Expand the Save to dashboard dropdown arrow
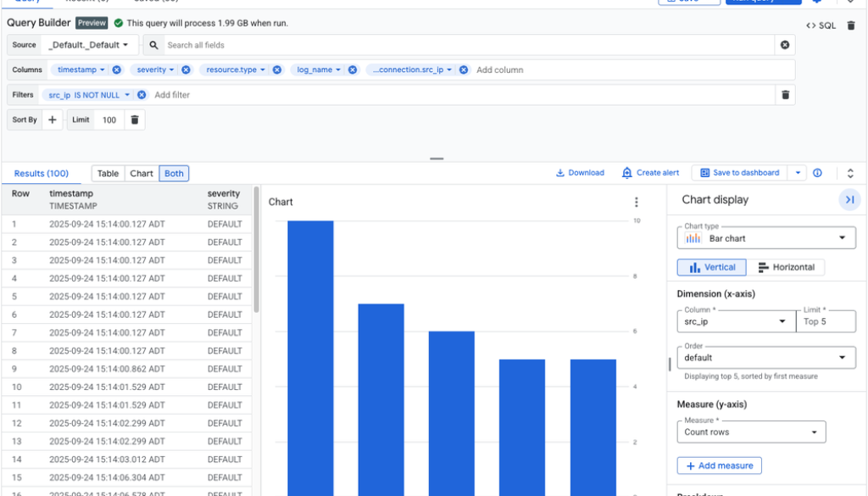The height and width of the screenshot is (496, 868). [797, 172]
